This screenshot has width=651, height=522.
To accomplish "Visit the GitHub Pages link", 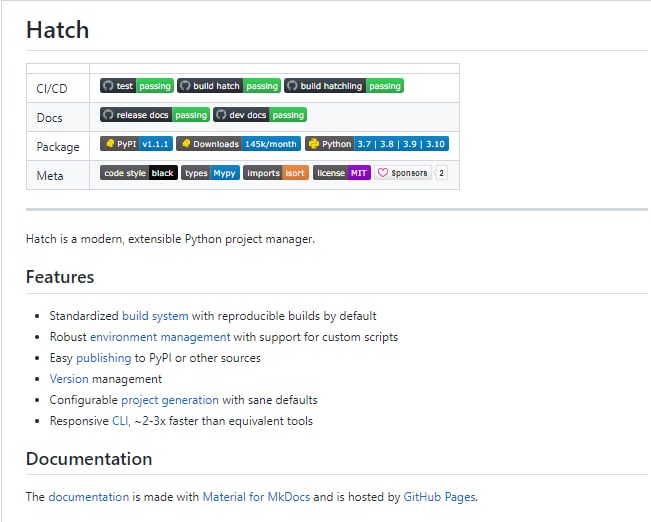I will [440, 497].
